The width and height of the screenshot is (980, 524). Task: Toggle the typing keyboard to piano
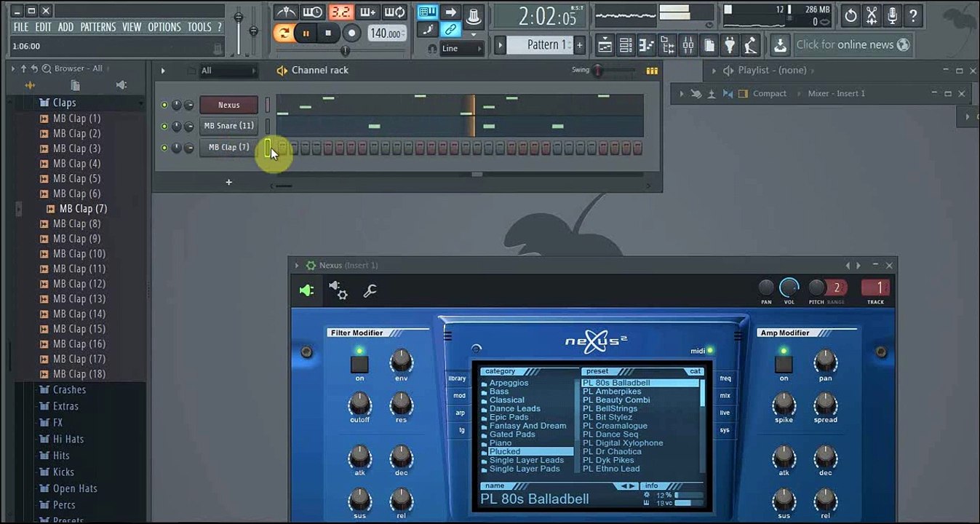pos(428,12)
